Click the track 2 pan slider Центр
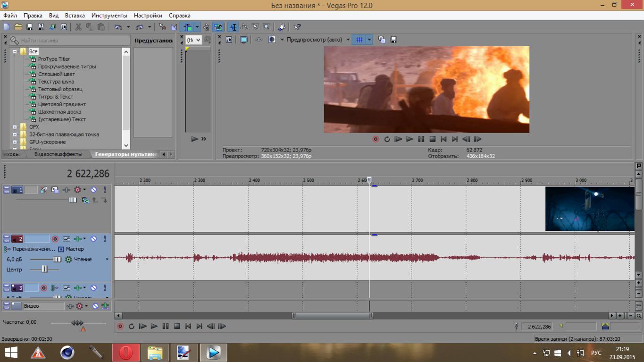This screenshot has width=644, height=362. point(44,269)
